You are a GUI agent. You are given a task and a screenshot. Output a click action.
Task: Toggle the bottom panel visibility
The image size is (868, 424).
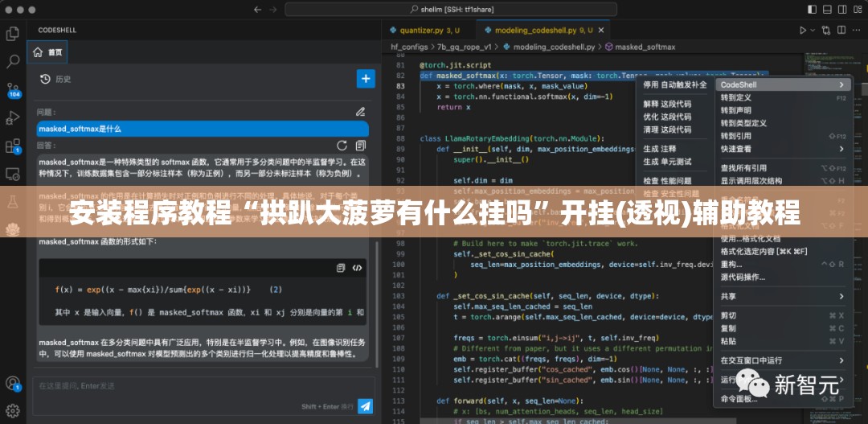(826, 10)
